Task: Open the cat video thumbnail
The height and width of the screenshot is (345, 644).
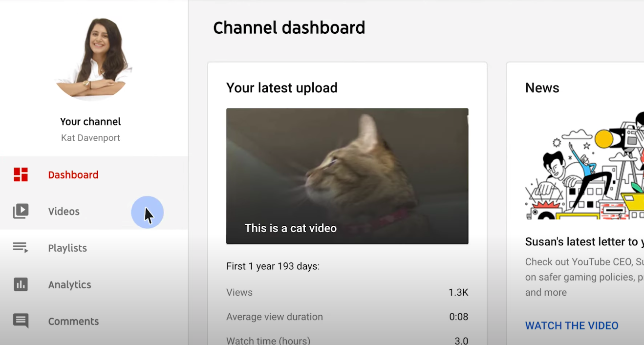Action: click(347, 176)
